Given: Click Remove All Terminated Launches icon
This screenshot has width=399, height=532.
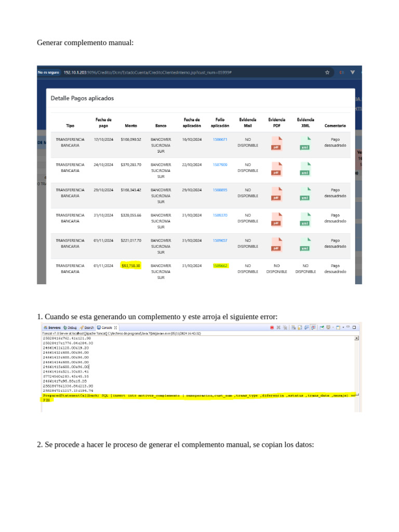Looking at the screenshot, I should pyautogui.click(x=285, y=327).
